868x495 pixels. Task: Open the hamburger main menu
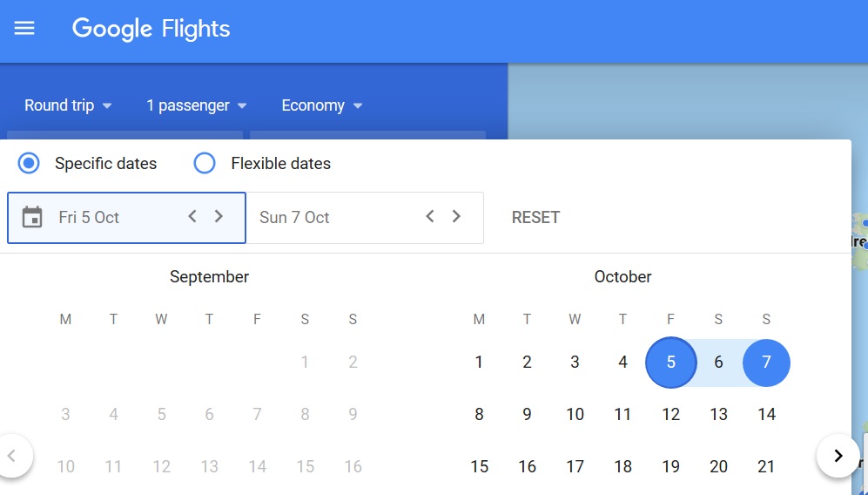pos(24,28)
